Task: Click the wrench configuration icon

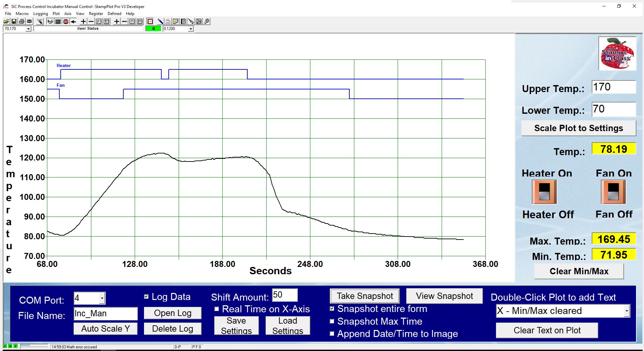Action: tap(207, 21)
